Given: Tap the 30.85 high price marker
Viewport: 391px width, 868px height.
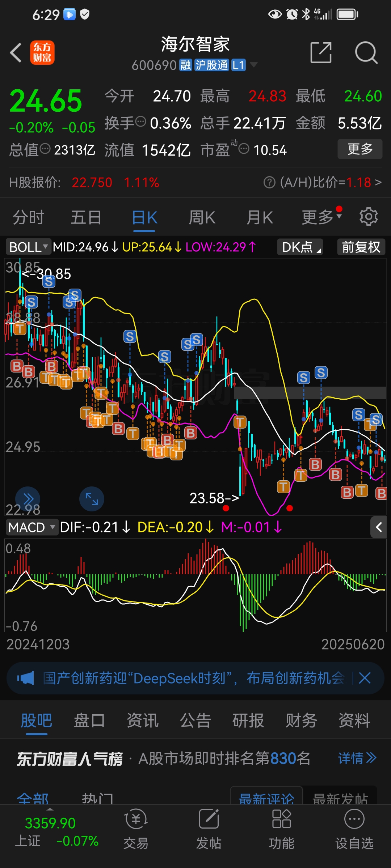Looking at the screenshot, I should point(46,274).
